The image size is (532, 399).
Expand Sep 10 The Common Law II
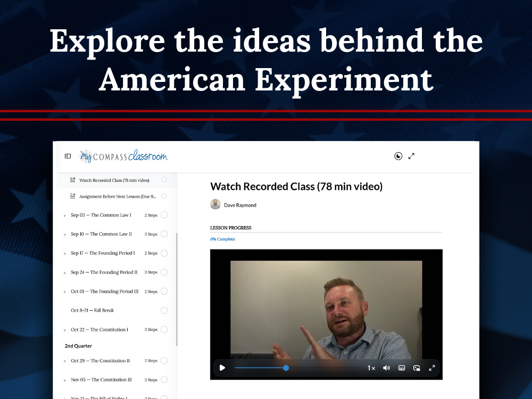point(65,235)
